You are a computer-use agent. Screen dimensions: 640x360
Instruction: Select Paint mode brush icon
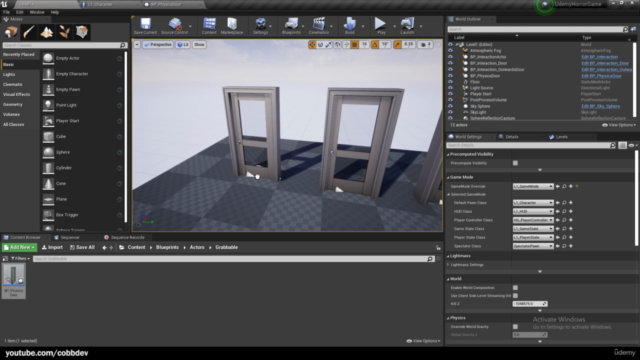click(x=29, y=32)
